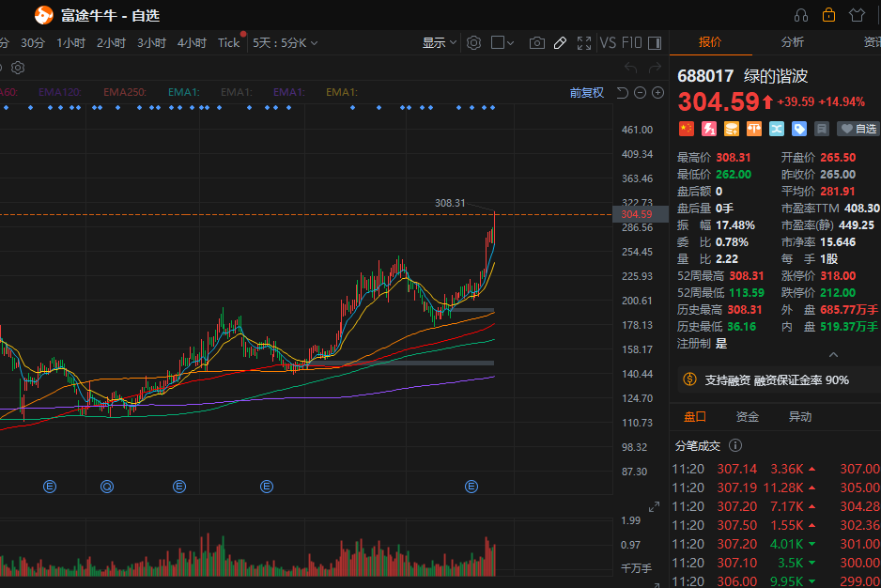The height and width of the screenshot is (588, 881).
Task: Click the leftmost E earnings marker
Action: pos(50,487)
